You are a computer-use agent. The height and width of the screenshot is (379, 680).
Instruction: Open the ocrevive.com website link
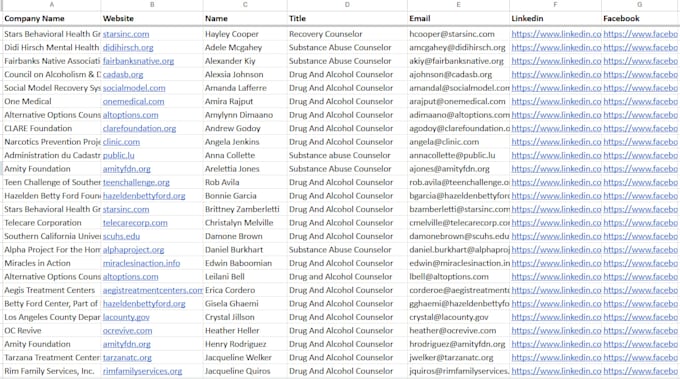[128, 330]
